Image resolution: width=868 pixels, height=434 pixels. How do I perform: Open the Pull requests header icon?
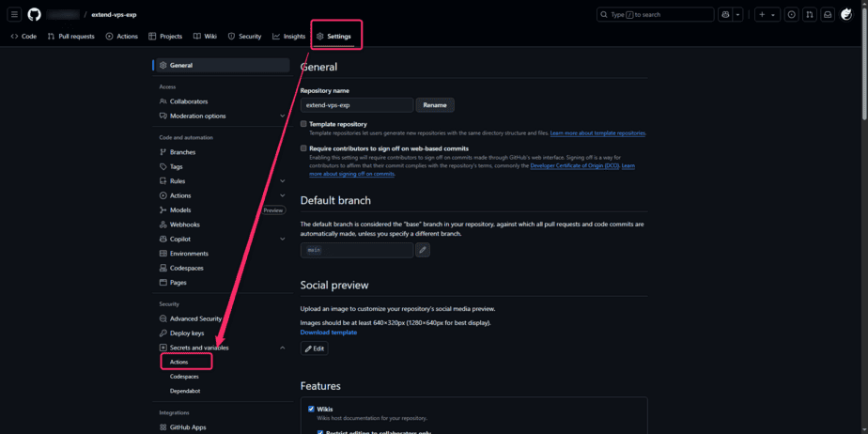(810, 14)
